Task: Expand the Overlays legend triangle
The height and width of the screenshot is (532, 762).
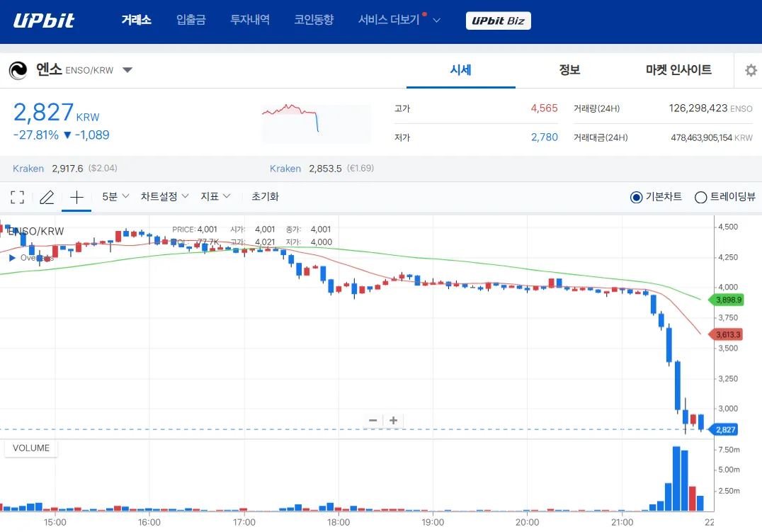Action: 12,258
